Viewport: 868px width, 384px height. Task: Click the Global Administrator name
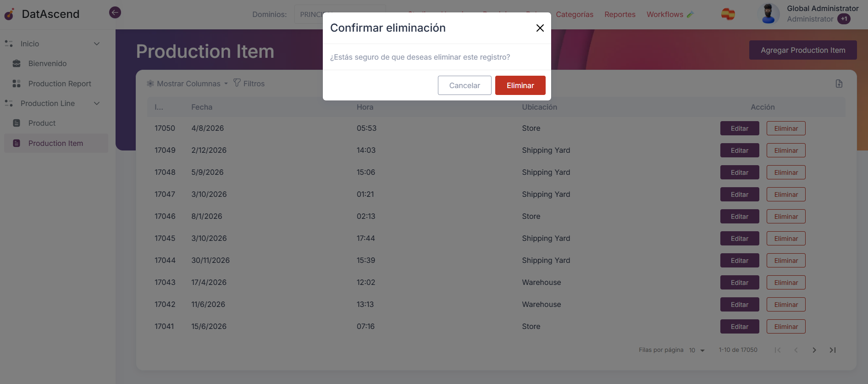(x=823, y=8)
